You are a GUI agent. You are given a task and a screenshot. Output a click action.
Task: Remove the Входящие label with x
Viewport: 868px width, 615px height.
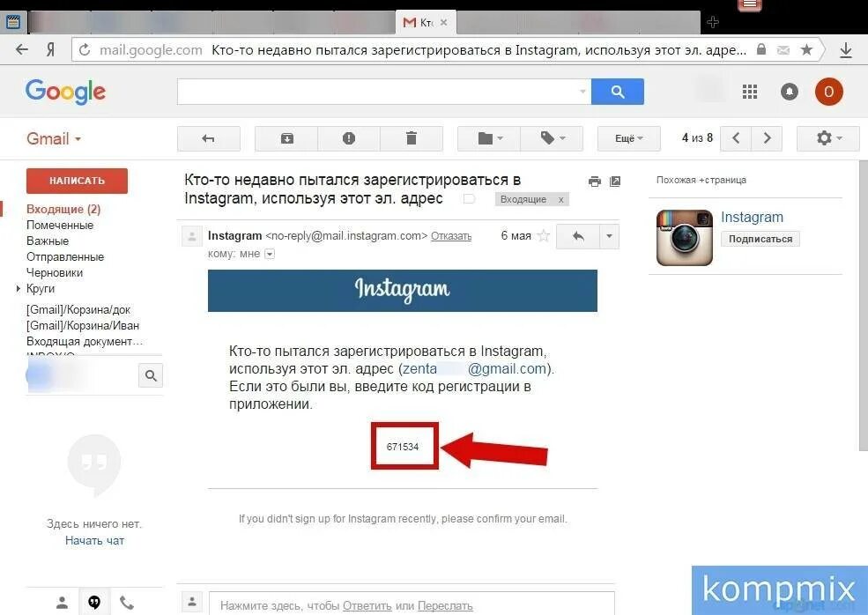[x=560, y=200]
